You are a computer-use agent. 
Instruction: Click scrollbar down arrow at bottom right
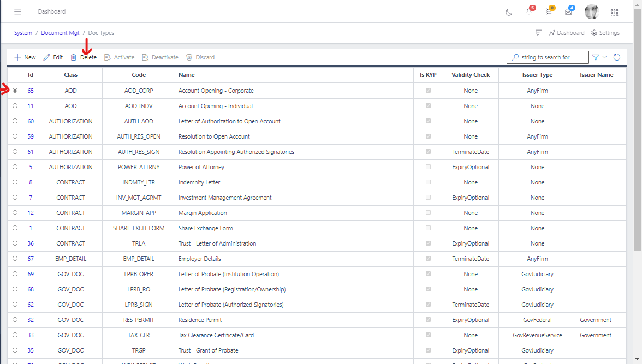coord(637,360)
